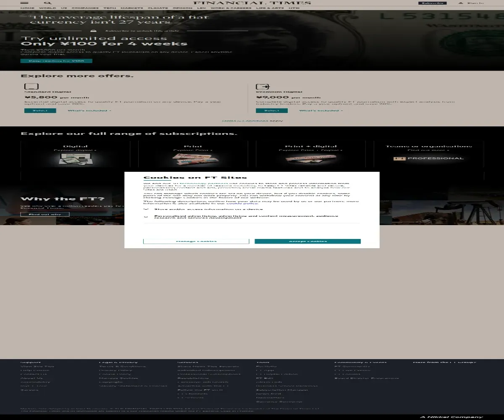Open the Explore digital link
The image size is (504, 420).
click(75, 150)
